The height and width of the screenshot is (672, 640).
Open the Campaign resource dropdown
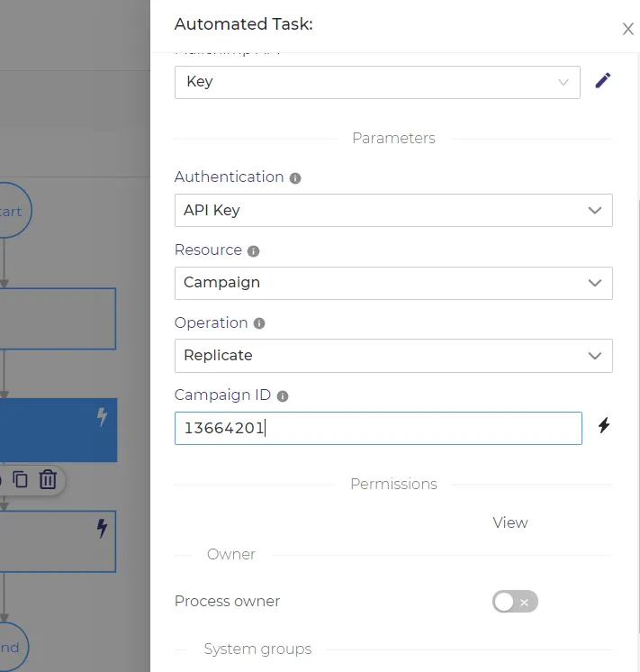(x=393, y=283)
